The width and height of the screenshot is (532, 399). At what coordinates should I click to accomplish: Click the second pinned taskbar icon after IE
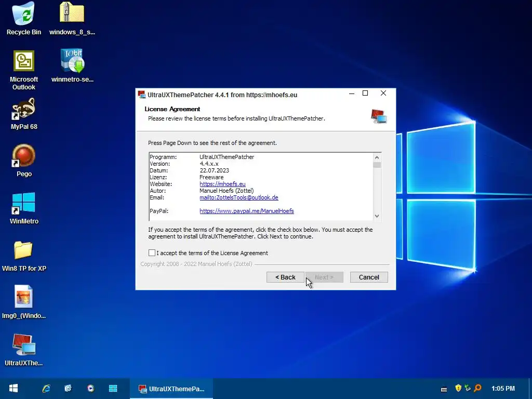click(x=68, y=388)
